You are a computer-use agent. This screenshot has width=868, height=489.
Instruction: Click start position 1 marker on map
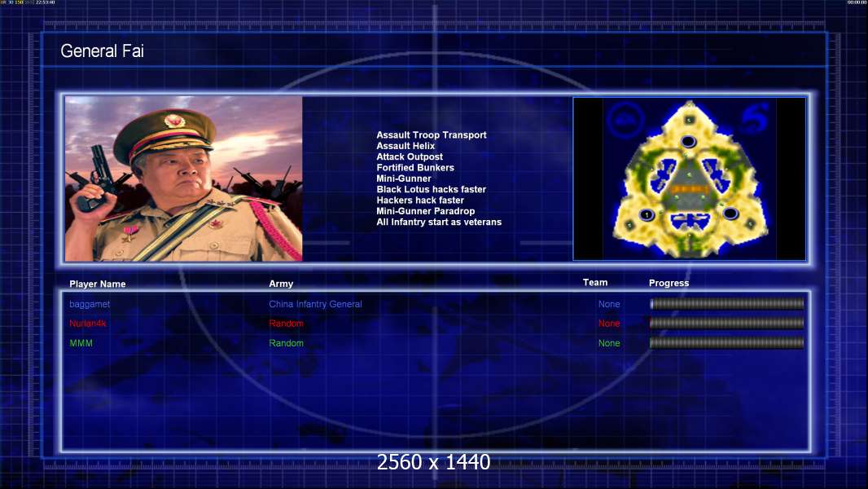pyautogui.click(x=647, y=215)
